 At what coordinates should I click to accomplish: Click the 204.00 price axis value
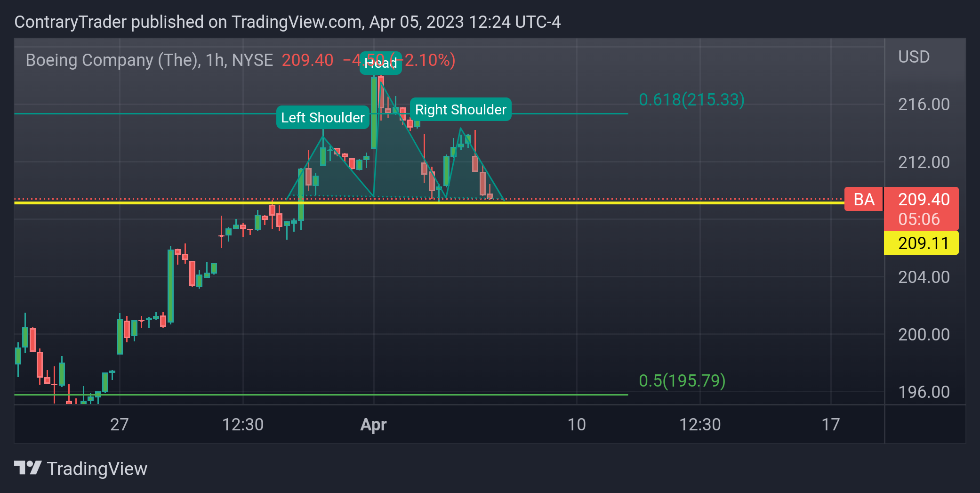click(x=924, y=277)
